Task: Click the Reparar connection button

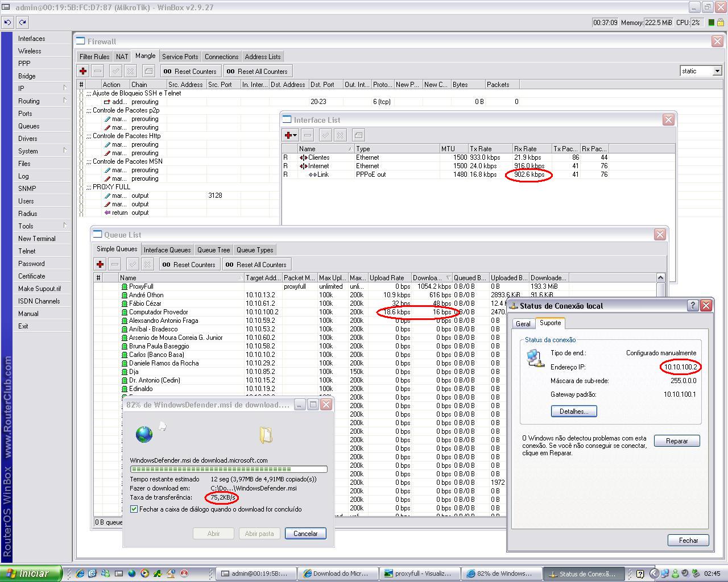Action: click(x=676, y=441)
